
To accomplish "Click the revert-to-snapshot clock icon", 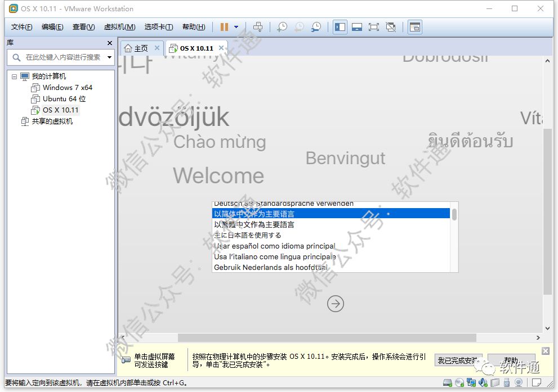I will 300,27.
